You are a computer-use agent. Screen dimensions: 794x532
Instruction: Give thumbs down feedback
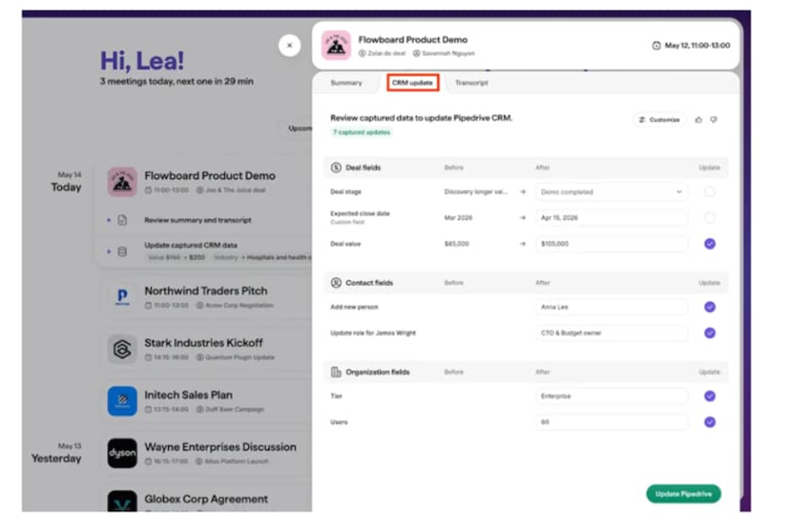pyautogui.click(x=713, y=120)
